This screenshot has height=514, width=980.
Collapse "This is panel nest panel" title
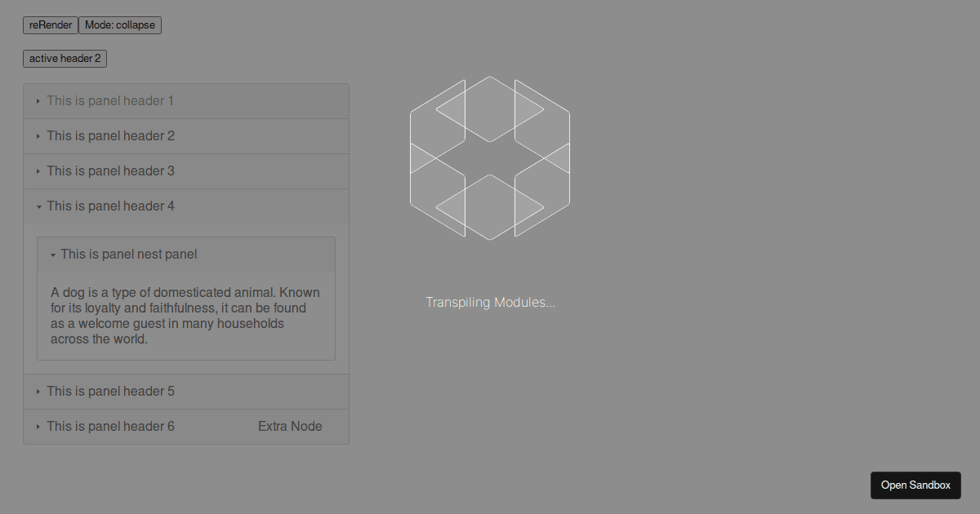128,255
